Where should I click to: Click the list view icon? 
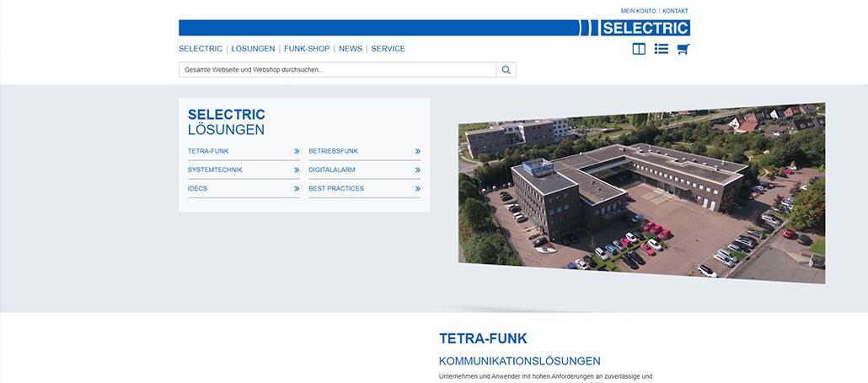tap(662, 49)
